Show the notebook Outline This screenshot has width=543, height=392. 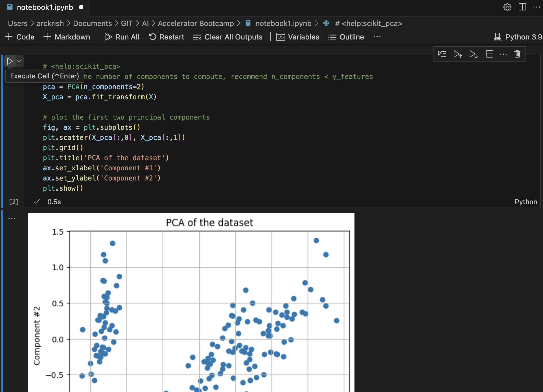(x=346, y=37)
